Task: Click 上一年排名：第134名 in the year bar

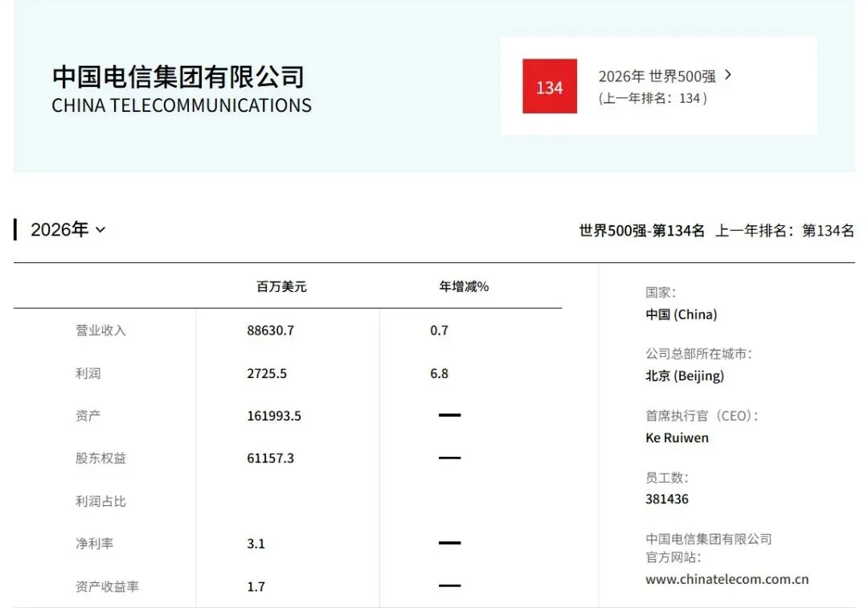Action: coord(784,230)
